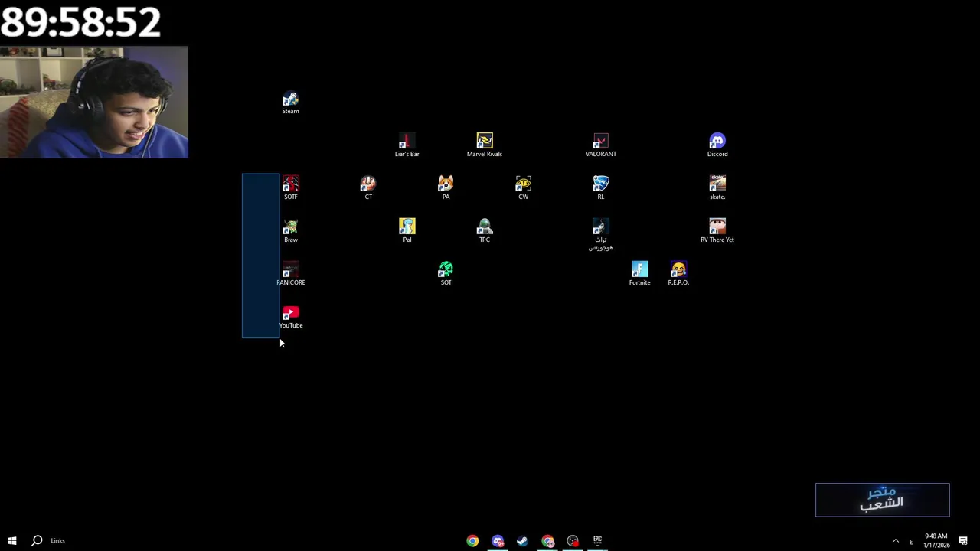Select the VALORANT desktop shortcut
Viewport: 980px width, 551px height.
[x=601, y=145]
